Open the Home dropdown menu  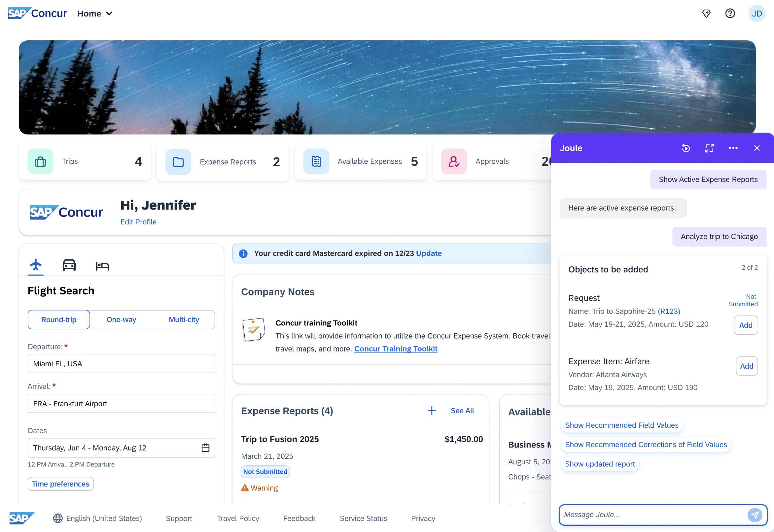click(95, 14)
